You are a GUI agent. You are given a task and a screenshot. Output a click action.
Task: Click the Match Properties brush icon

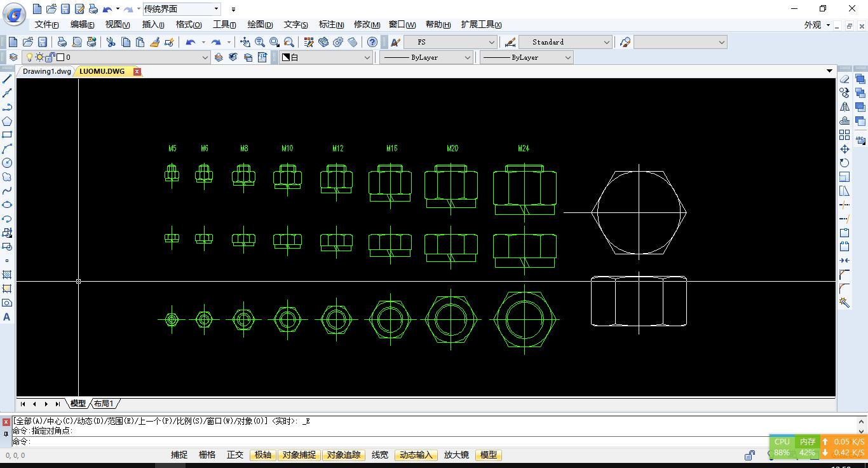[x=154, y=42]
